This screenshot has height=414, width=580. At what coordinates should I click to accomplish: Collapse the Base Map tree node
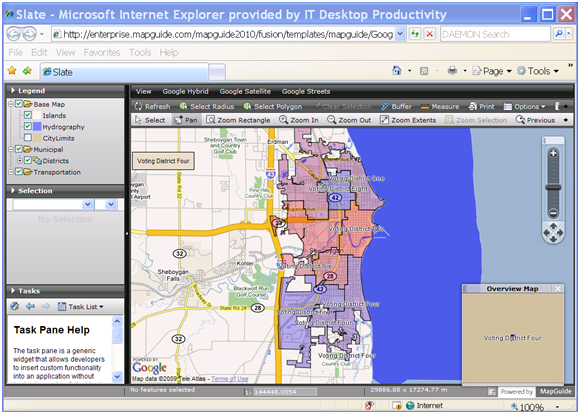(x=11, y=104)
